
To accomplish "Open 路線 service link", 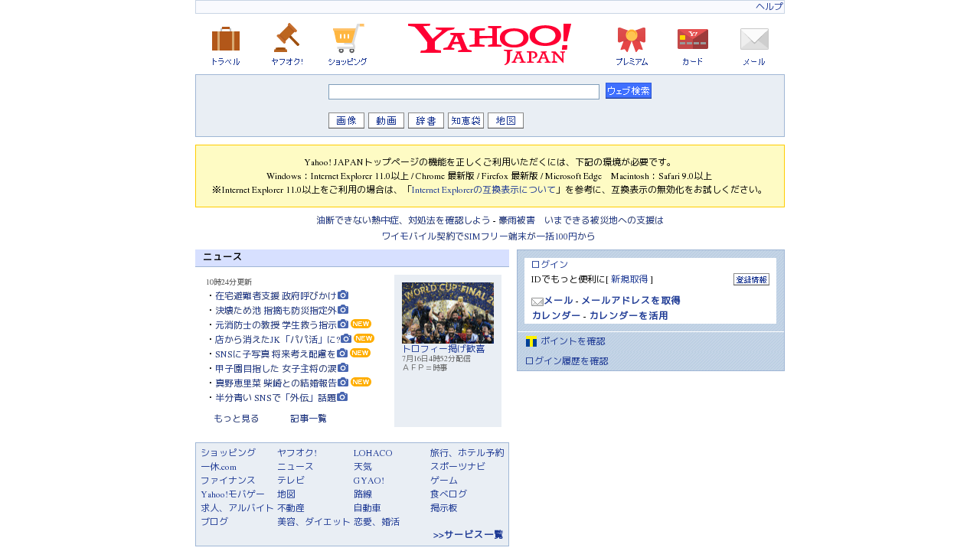I will coord(363,494).
